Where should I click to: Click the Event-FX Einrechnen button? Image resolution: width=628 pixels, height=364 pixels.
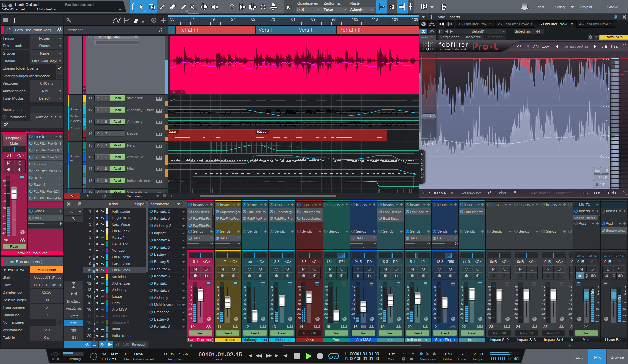[46, 270]
